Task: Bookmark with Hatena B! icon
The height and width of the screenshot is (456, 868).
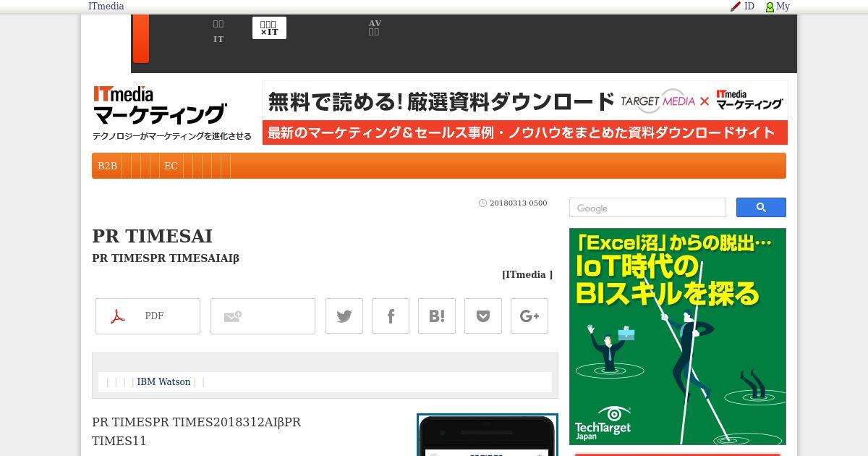Action: [x=437, y=316]
